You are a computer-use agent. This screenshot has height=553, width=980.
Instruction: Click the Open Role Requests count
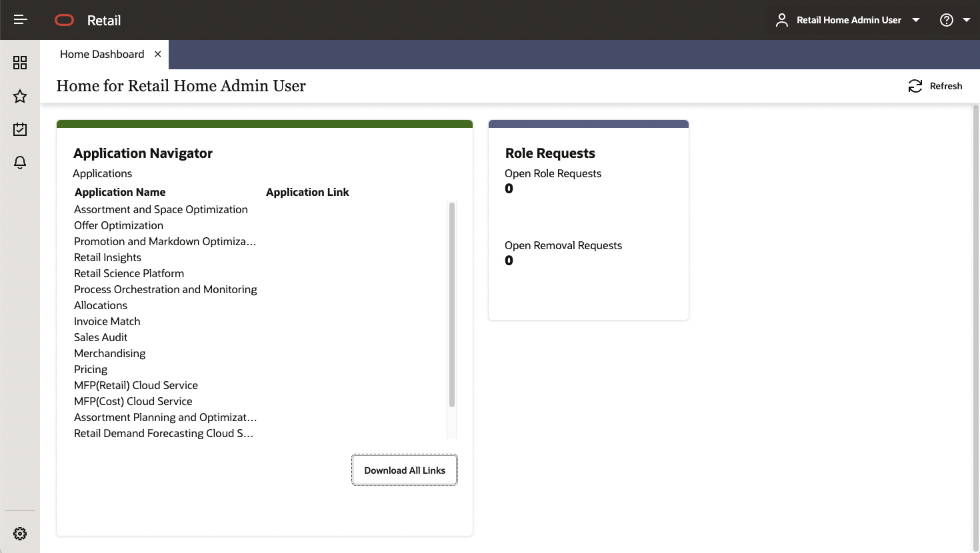point(509,189)
